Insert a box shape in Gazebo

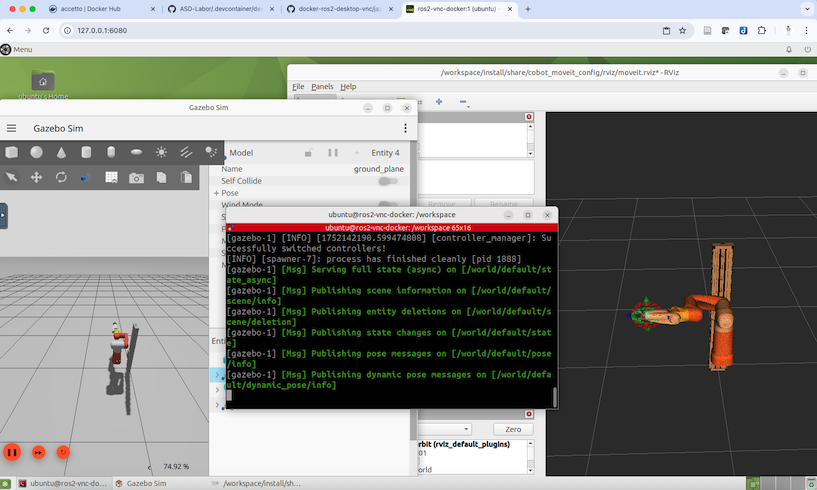coord(12,153)
